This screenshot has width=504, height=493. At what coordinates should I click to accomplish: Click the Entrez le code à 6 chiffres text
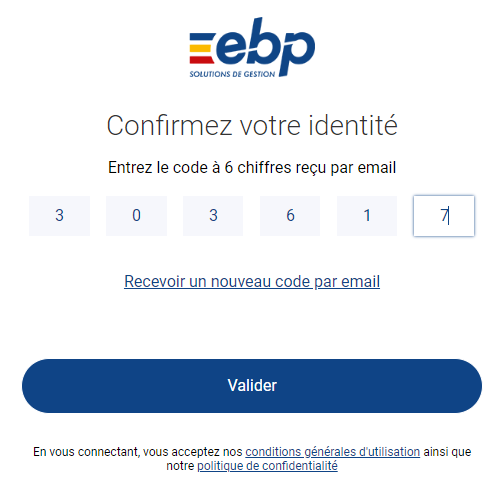tap(252, 167)
